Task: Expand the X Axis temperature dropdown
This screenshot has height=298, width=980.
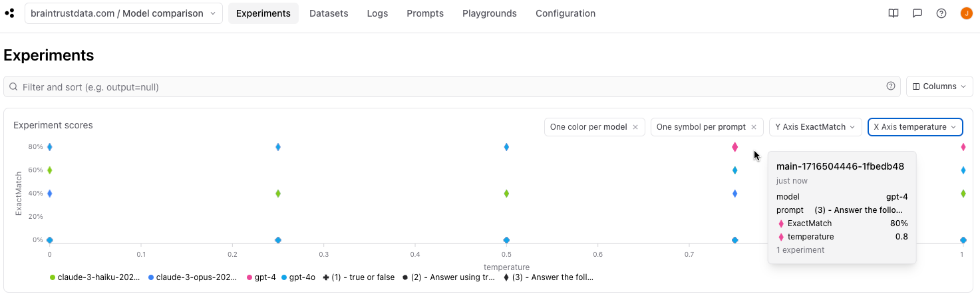Action: pos(915,127)
